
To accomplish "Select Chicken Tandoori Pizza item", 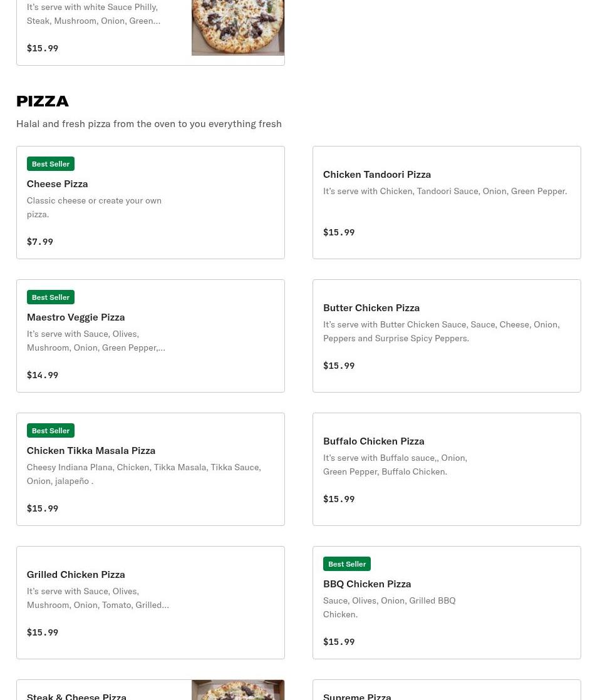I will click(x=447, y=202).
